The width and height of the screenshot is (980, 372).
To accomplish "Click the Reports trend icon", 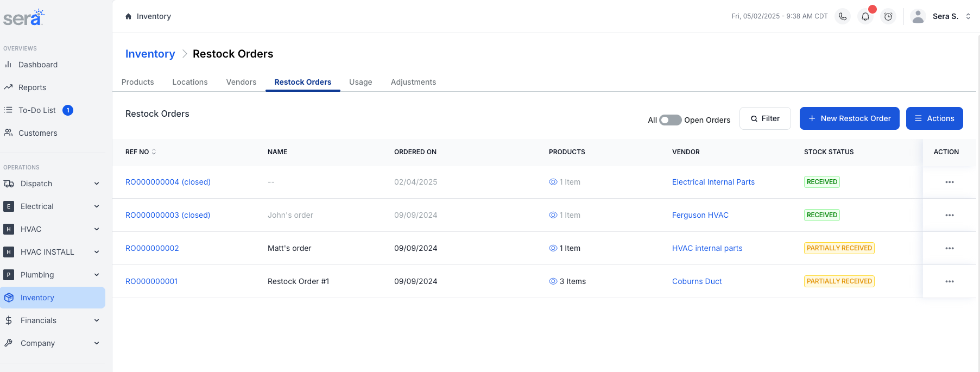I will click(x=8, y=87).
